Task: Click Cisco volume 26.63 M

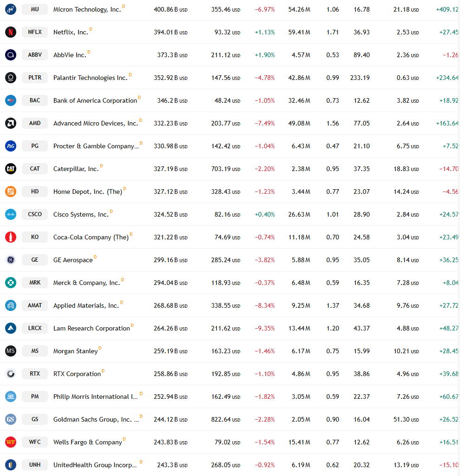Action: (299, 214)
